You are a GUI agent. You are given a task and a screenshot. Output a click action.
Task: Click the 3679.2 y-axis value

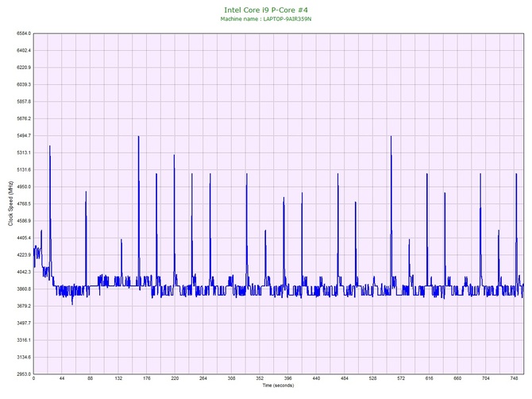pyautogui.click(x=24, y=306)
